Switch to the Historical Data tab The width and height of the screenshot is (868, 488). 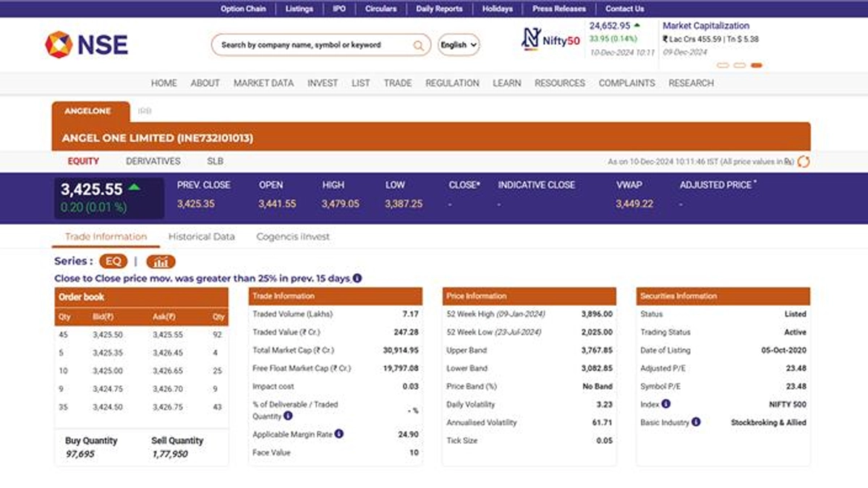click(x=201, y=236)
